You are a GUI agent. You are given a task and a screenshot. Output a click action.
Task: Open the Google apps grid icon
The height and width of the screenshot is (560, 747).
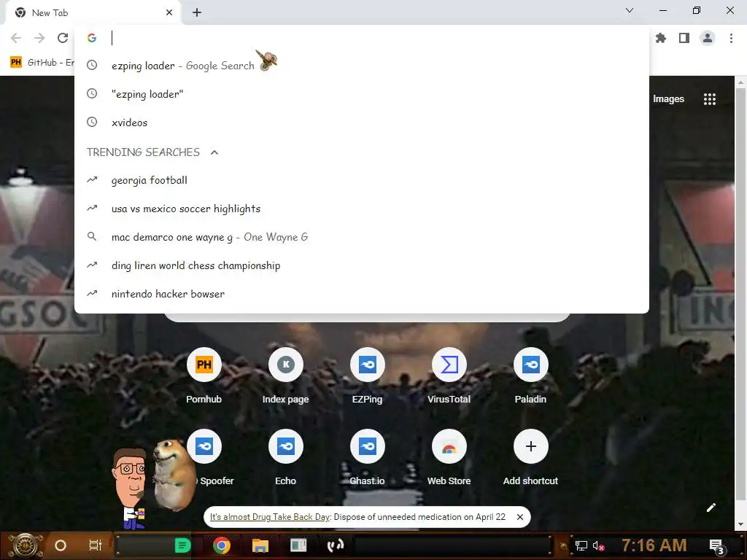click(x=710, y=99)
